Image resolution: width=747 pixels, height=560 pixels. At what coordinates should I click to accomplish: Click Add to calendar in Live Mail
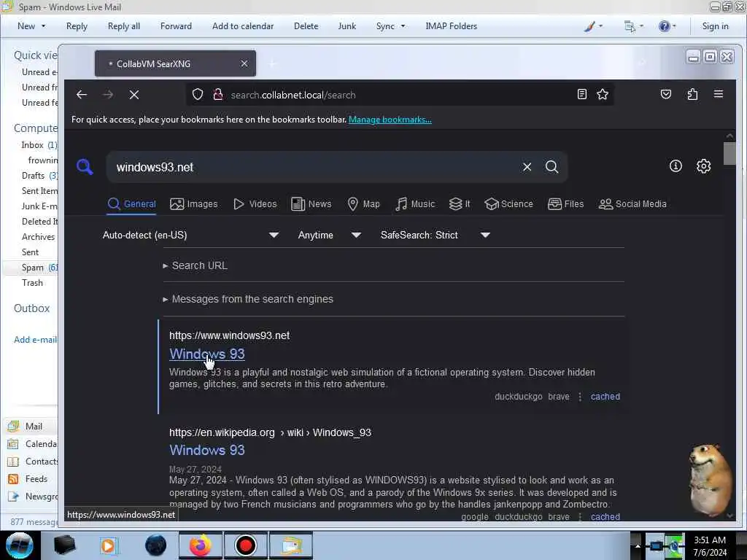coord(243,26)
